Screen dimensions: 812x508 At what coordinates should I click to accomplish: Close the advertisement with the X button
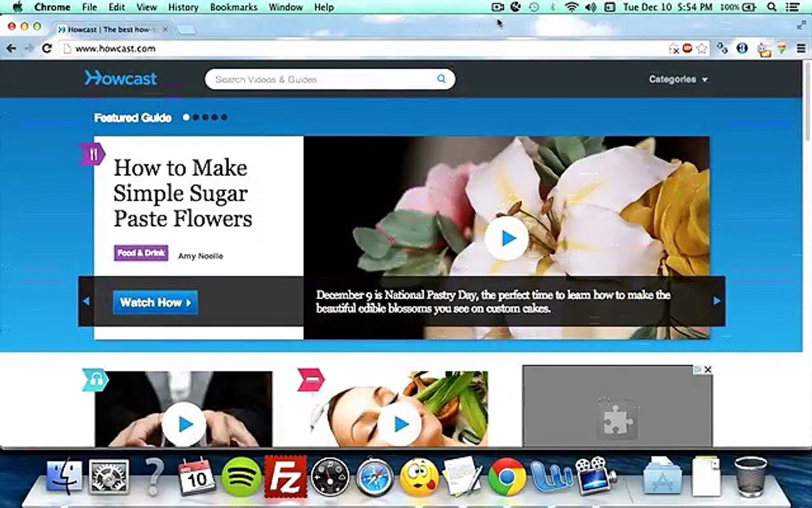click(x=708, y=369)
